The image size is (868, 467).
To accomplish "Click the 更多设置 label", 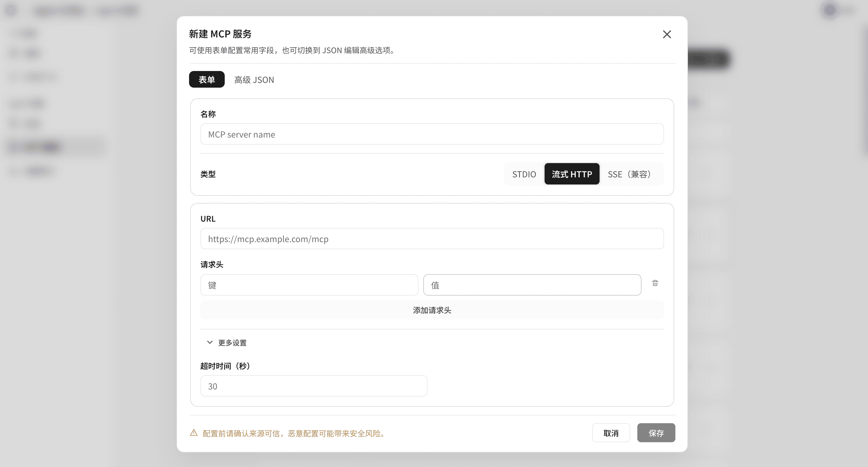I will [232, 343].
